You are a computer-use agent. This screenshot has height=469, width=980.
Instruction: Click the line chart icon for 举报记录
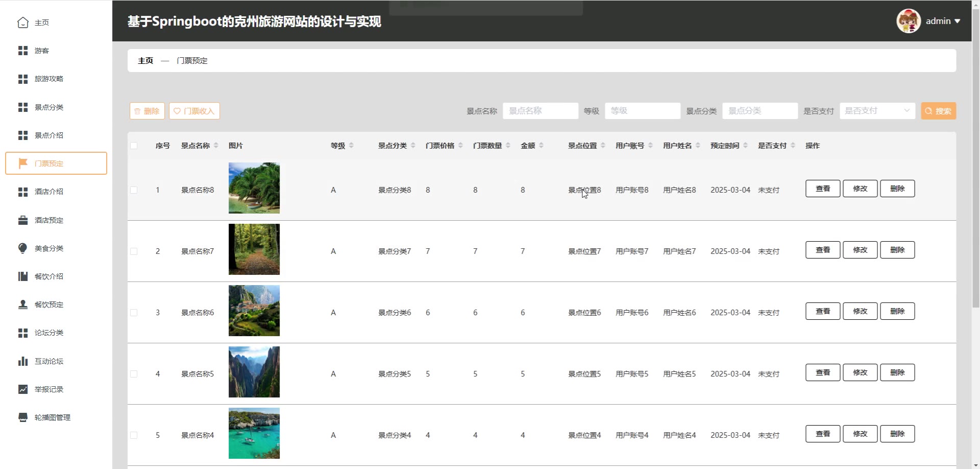(23, 389)
